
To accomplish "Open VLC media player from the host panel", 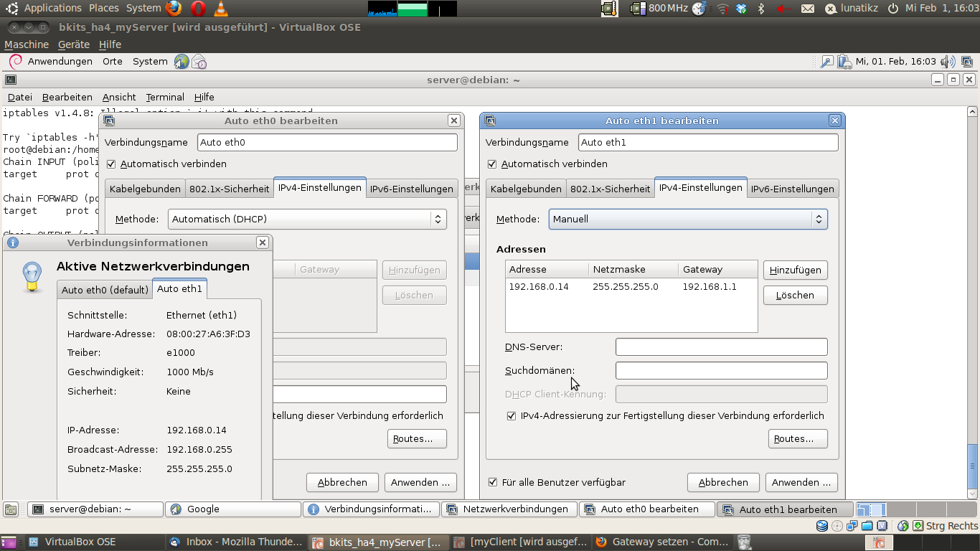I will [x=221, y=8].
